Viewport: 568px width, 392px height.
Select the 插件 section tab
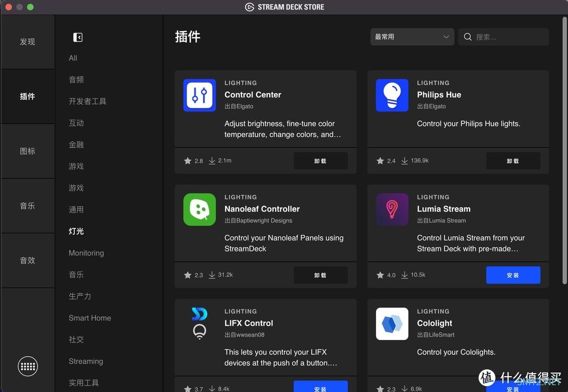coord(27,96)
